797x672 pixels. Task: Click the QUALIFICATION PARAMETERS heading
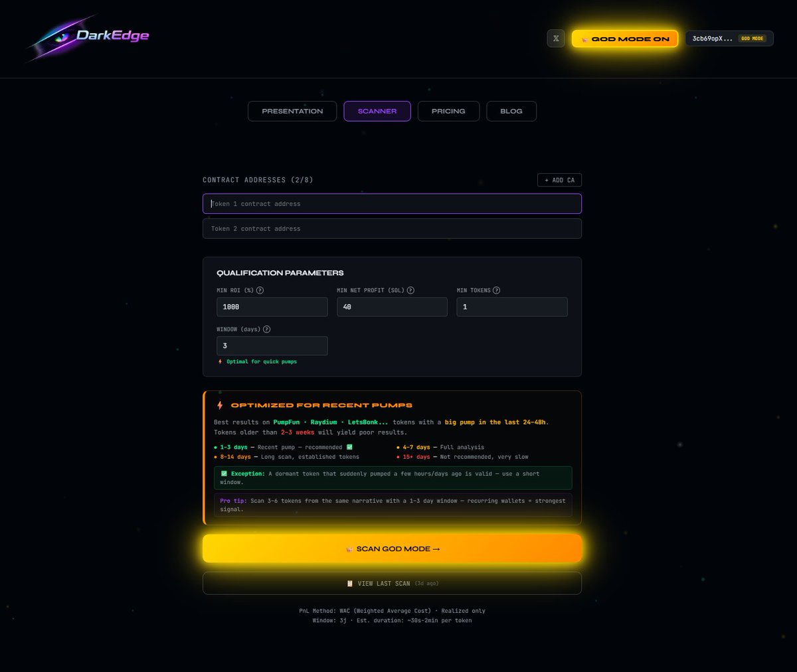(x=280, y=273)
